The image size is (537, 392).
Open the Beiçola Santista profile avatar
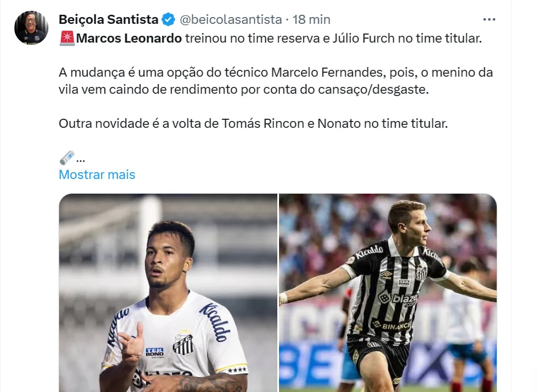tap(31, 28)
